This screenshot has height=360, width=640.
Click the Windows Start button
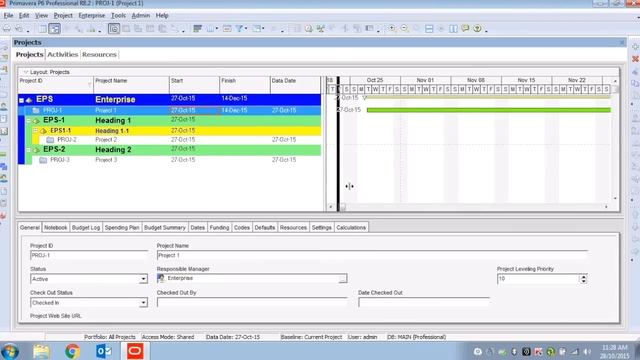10,351
